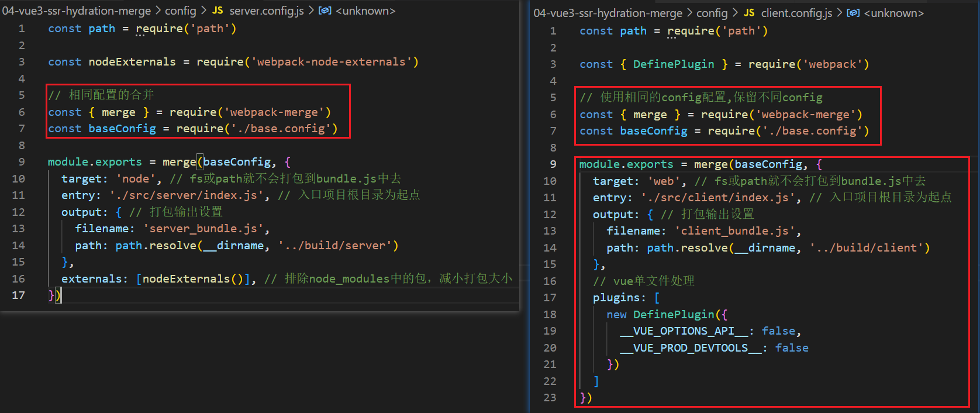This screenshot has height=413, width=980.
Task: Click baseConfig declaration on line 7 of server.config.js
Action: [122, 129]
